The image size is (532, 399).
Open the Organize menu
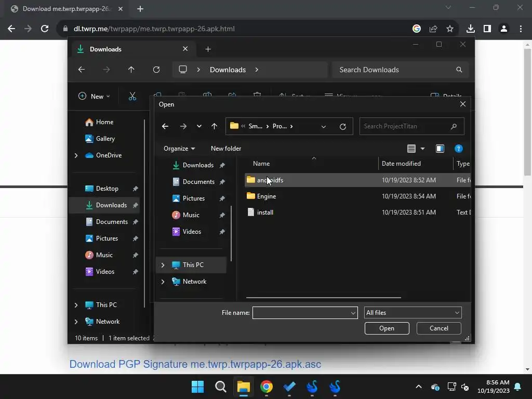click(179, 149)
